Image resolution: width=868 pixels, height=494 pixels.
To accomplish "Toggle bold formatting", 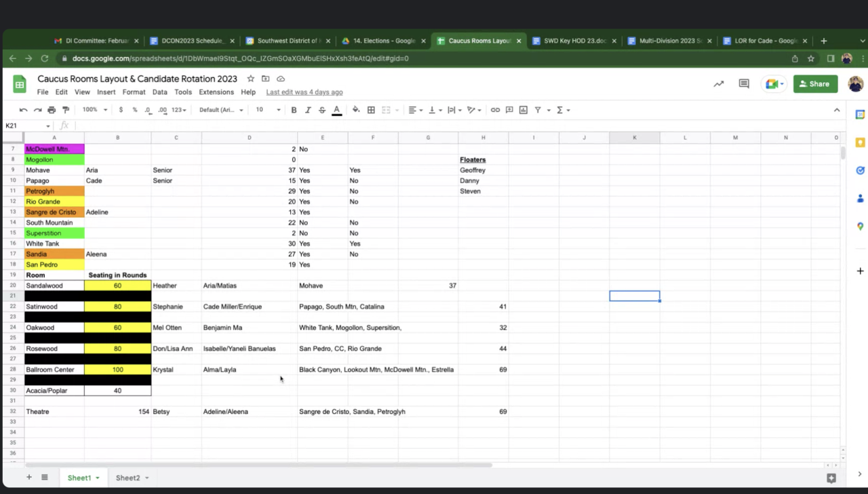I will coord(294,110).
